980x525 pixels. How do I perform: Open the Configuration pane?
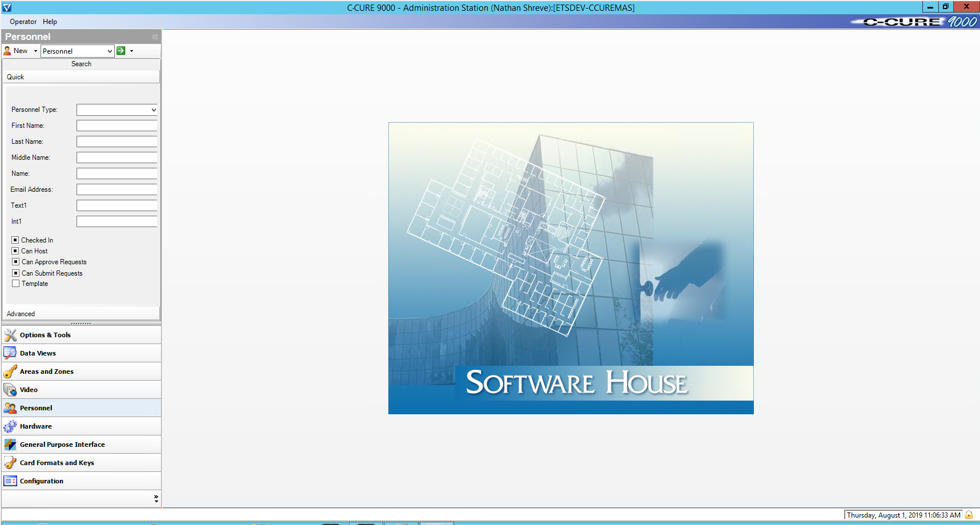tap(81, 481)
